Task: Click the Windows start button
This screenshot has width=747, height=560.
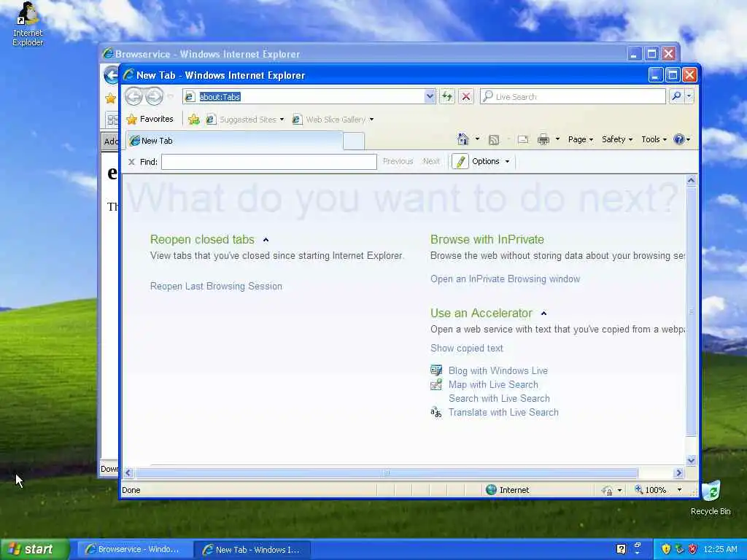Action: pos(35,549)
